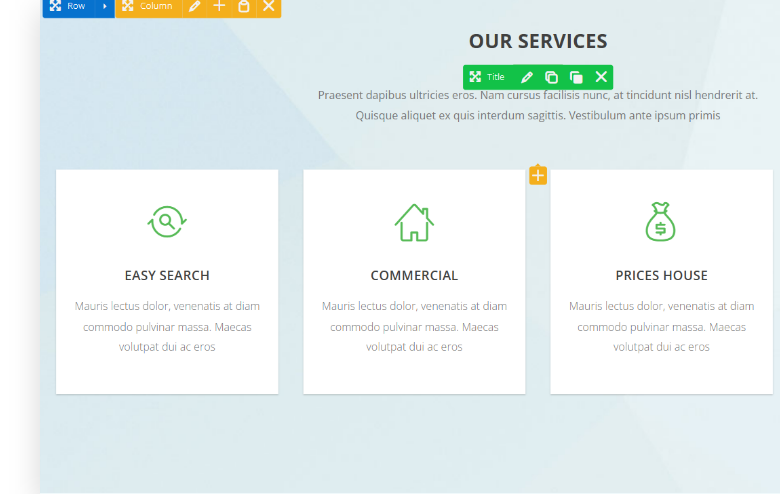
Task: Edit the column with the pencil icon
Action: tap(195, 6)
